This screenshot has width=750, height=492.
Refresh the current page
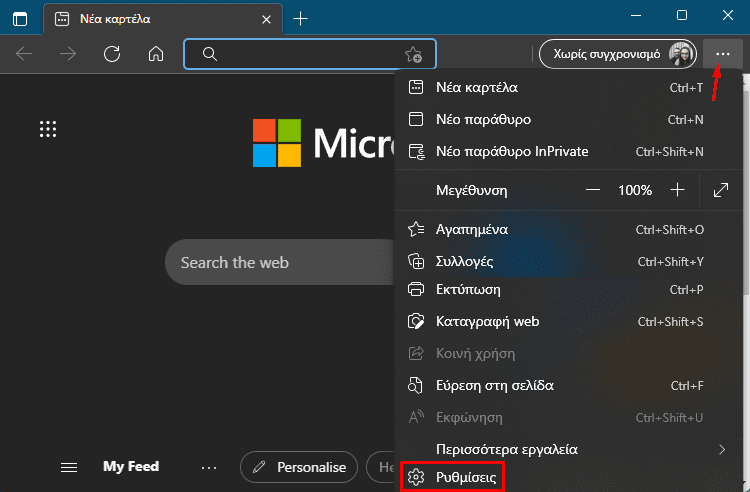click(x=112, y=54)
